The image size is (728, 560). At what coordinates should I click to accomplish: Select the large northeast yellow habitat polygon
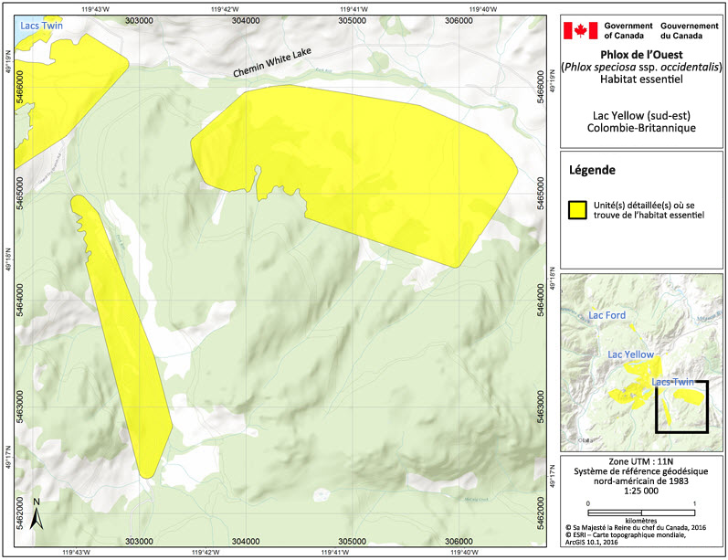365,155
